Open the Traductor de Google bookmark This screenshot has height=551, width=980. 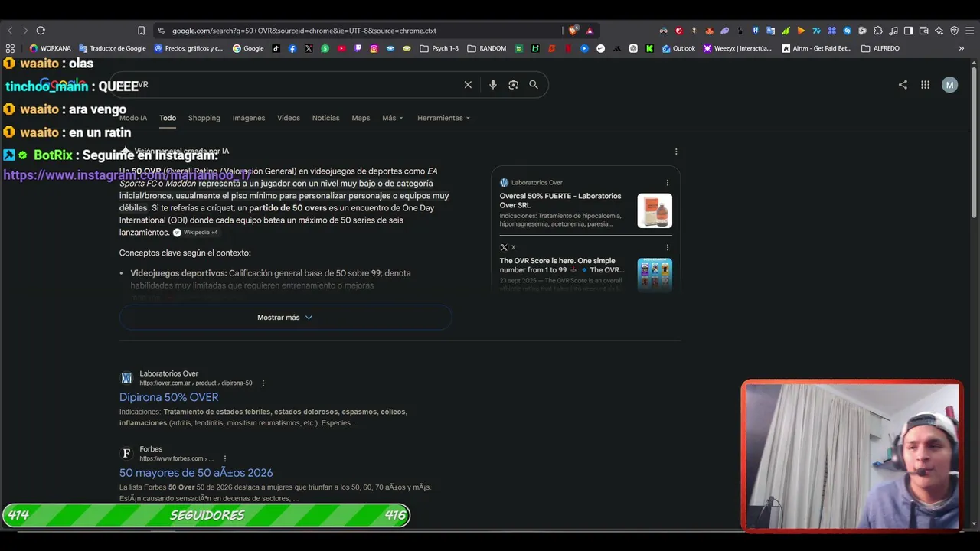tap(113, 48)
